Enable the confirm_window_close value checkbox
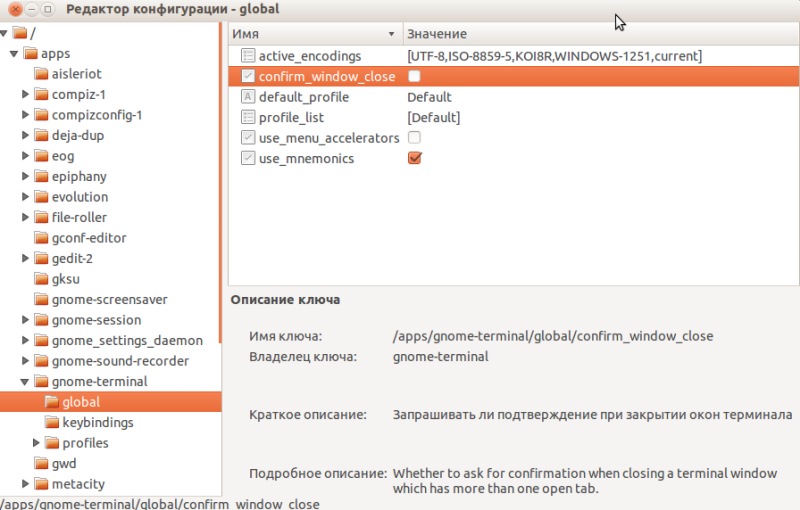Image resolution: width=800 pixels, height=510 pixels. pos(414,76)
